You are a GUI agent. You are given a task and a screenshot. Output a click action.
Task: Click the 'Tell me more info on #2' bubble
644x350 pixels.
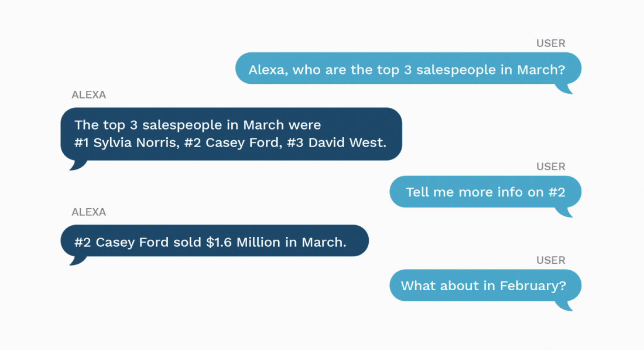pos(485,192)
